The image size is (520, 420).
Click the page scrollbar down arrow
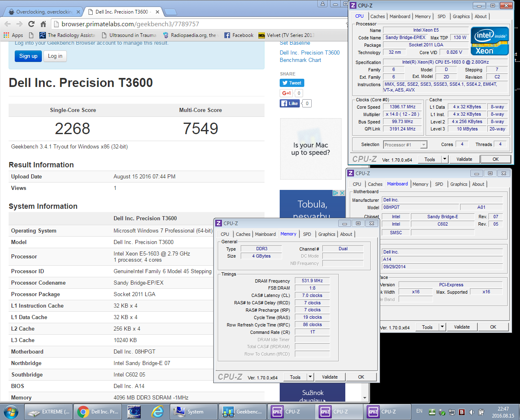pos(365,398)
